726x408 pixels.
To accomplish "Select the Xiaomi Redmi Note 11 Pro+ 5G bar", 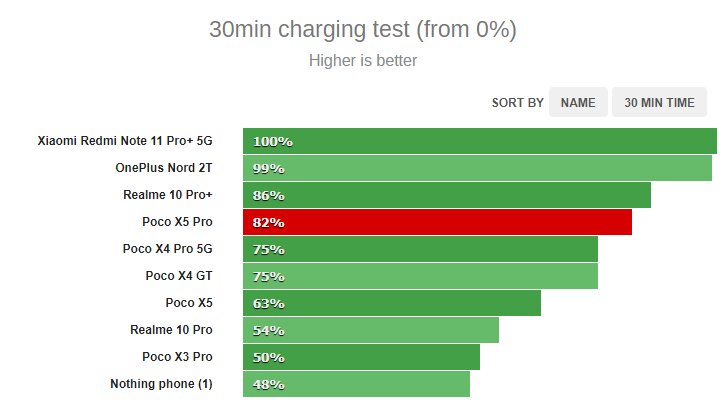I will [480, 141].
